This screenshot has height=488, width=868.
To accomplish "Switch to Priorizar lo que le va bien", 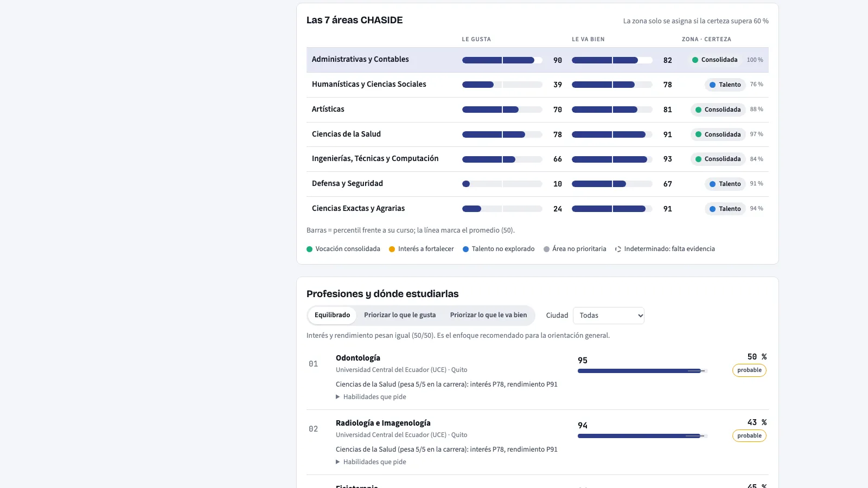I will click(x=488, y=315).
